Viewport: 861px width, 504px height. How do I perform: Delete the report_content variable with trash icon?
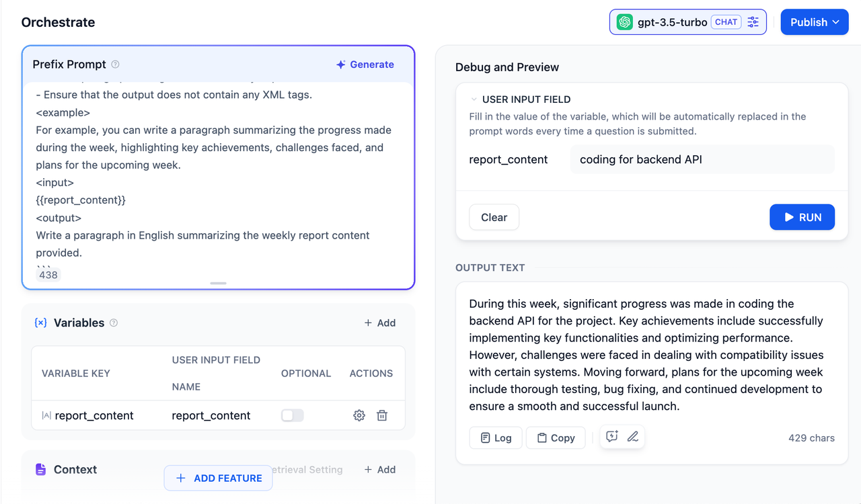(x=382, y=415)
